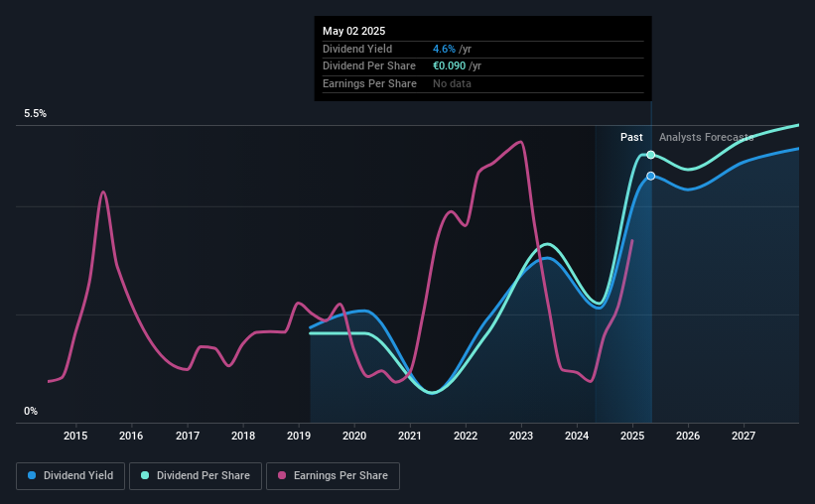This screenshot has height=504, width=815.
Task: Click the 2017 x-axis label
Action: pyautogui.click(x=188, y=436)
